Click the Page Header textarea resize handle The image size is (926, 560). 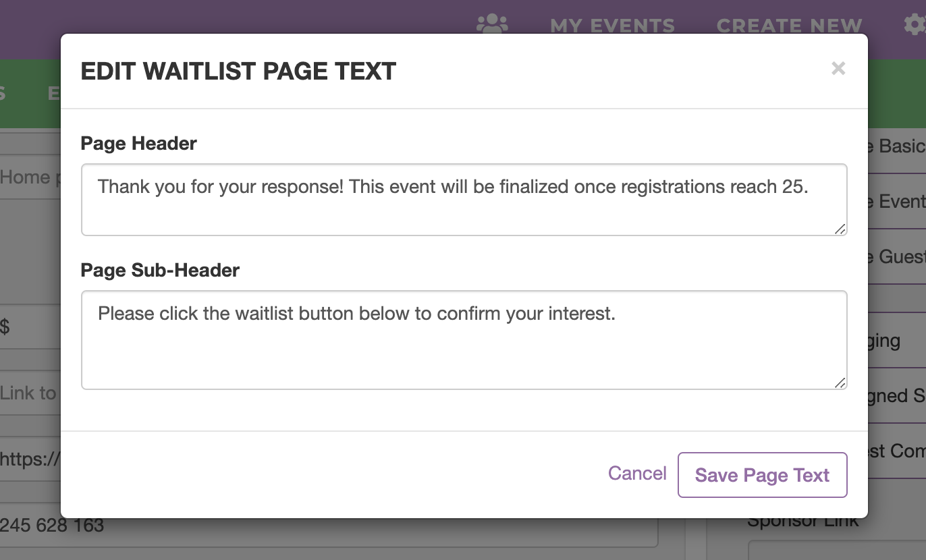840,229
